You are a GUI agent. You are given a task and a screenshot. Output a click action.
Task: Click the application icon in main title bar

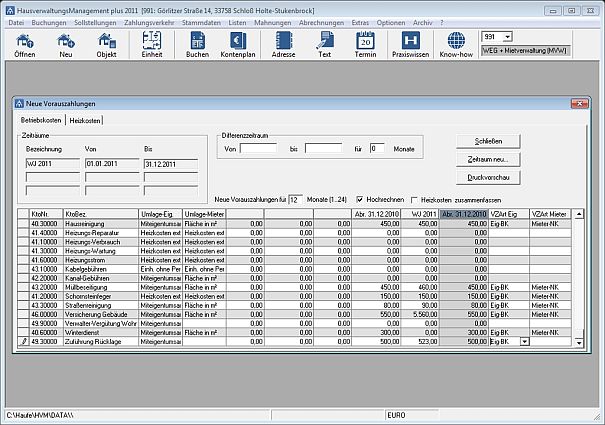tap(10, 10)
